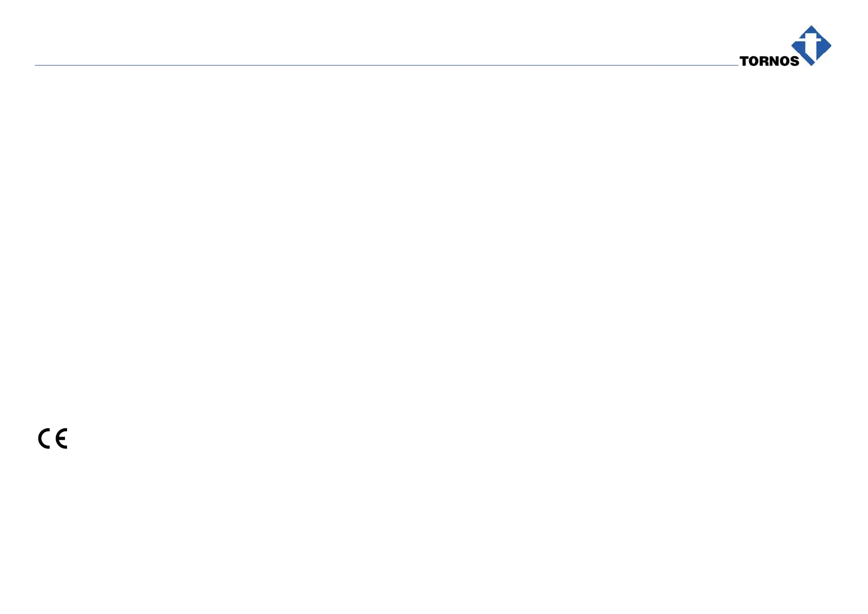
Task: Click the blank center of the page
Action: click(x=434, y=307)
